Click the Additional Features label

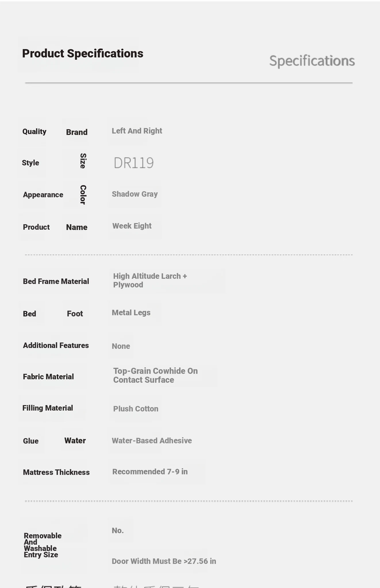pyautogui.click(x=56, y=345)
